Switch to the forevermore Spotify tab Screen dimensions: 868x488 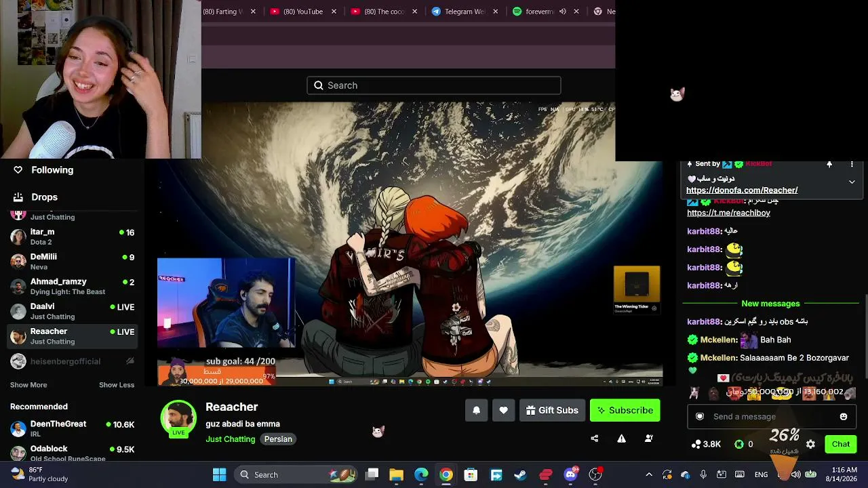tap(533, 12)
